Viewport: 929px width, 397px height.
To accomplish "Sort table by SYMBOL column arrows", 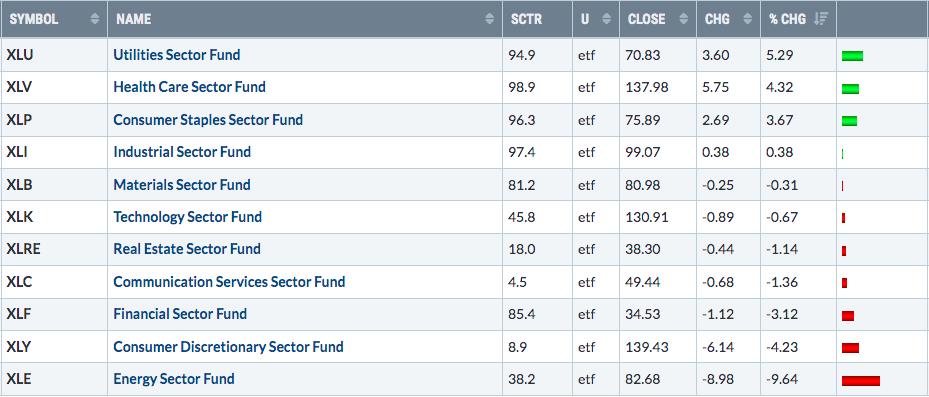I will pyautogui.click(x=95, y=19).
